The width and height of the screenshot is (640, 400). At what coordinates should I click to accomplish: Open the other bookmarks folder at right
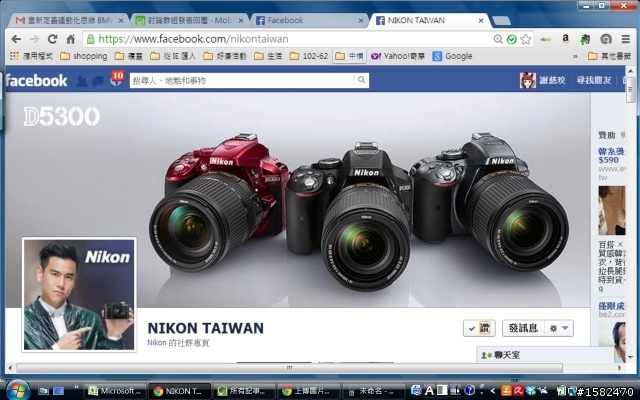tap(609, 56)
